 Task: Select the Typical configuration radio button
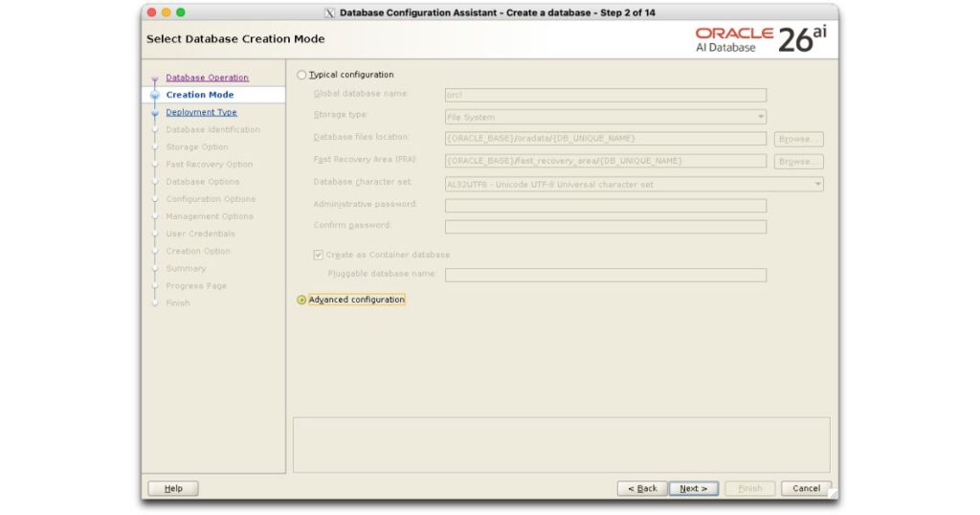pos(301,75)
